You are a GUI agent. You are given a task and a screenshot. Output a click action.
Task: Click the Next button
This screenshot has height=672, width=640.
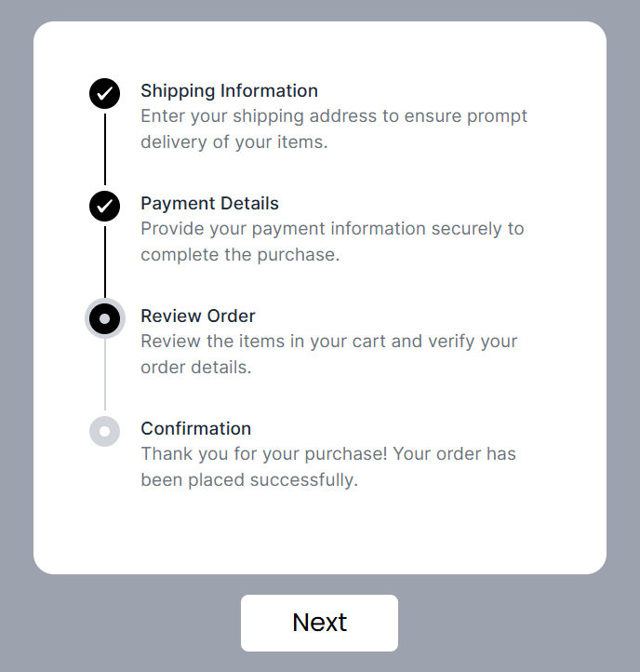tap(319, 623)
